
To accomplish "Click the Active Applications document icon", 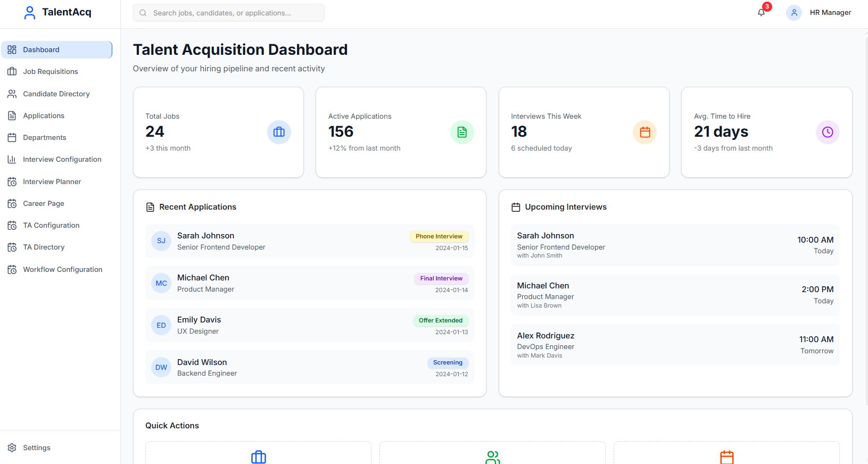I will [462, 132].
